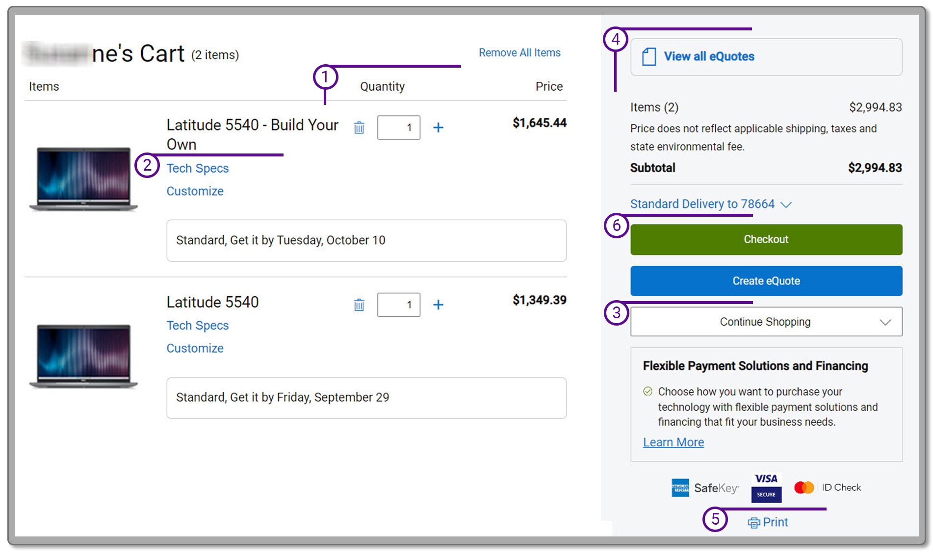The height and width of the screenshot is (560, 933).
Task: Customize the Latitude 5540 Build Your Own
Action: (195, 191)
